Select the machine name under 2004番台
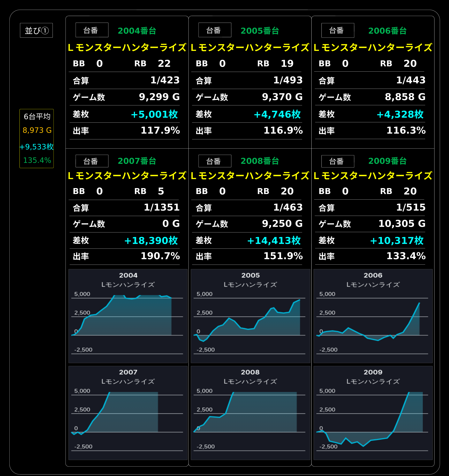The height and width of the screenshot is (476, 449). pyautogui.click(x=127, y=47)
